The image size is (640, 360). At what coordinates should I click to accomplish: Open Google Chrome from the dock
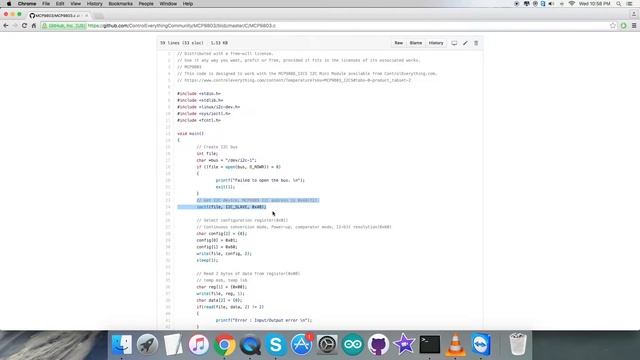(x=224, y=344)
